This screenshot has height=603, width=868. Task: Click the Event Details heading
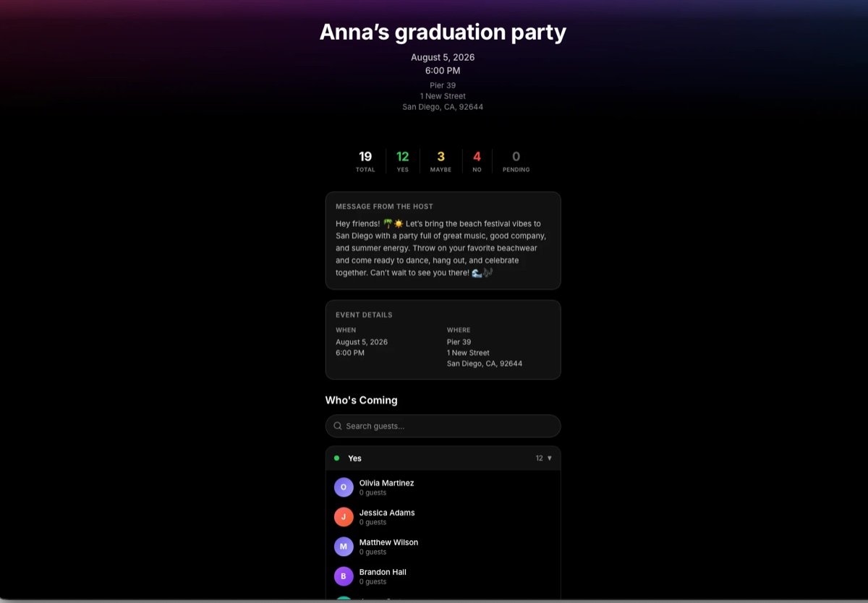pos(364,315)
